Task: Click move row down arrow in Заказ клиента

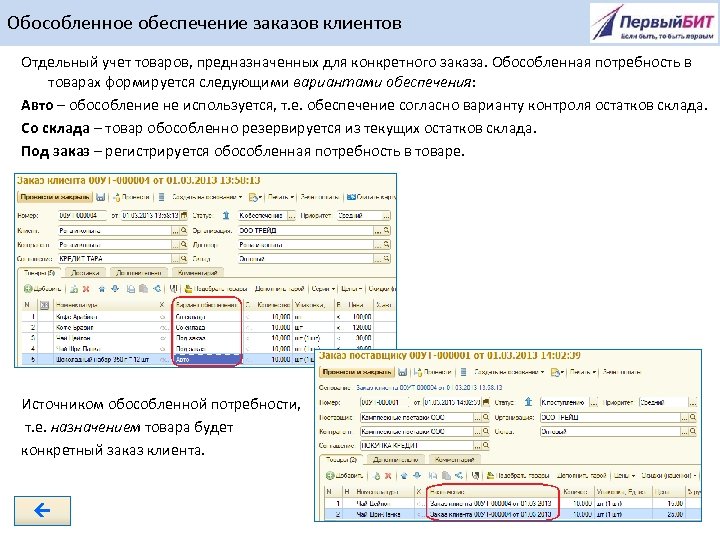Action: 115,289
